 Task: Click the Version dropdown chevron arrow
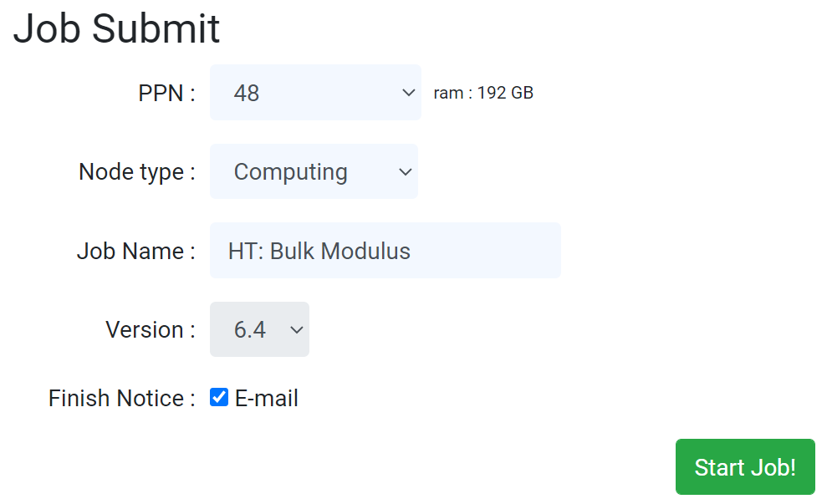[x=296, y=330]
